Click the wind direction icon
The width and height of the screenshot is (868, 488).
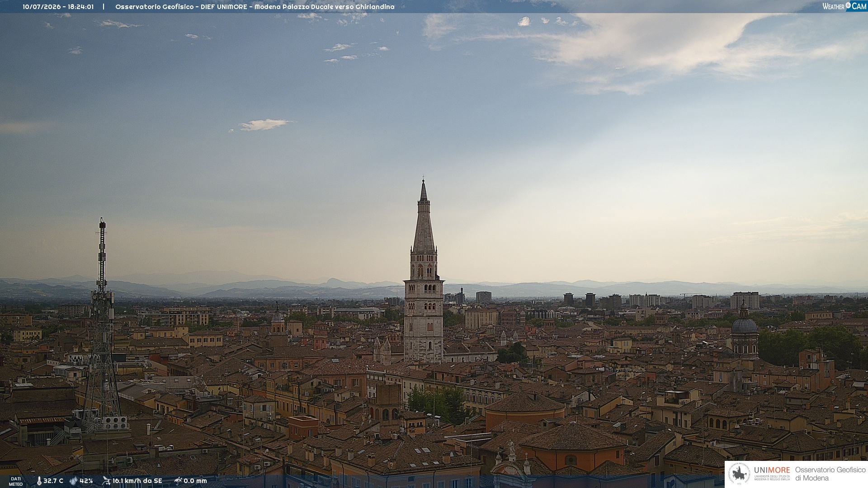pos(106,481)
